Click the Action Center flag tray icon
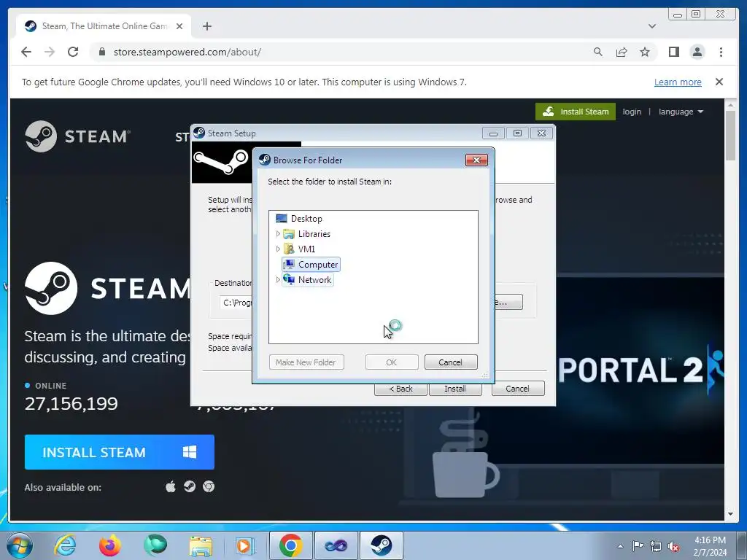The width and height of the screenshot is (747, 560). 638,546
